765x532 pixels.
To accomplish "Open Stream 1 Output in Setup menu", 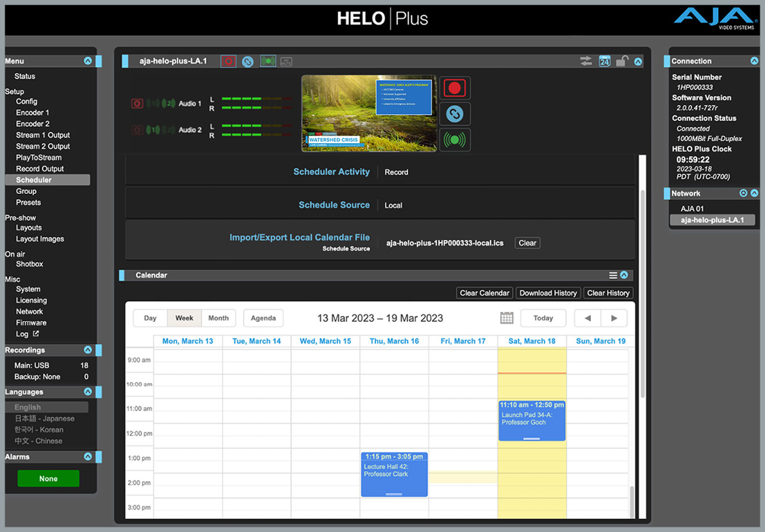I will click(43, 135).
